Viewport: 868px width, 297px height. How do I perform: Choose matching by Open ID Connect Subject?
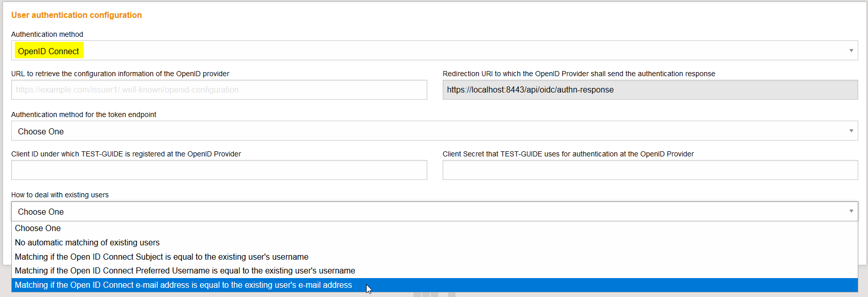(161, 257)
